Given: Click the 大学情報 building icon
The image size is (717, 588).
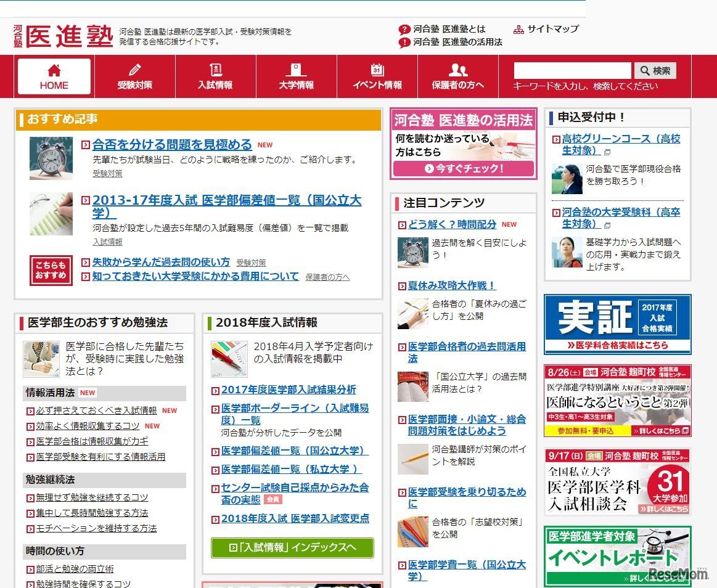Looking at the screenshot, I should [x=296, y=68].
